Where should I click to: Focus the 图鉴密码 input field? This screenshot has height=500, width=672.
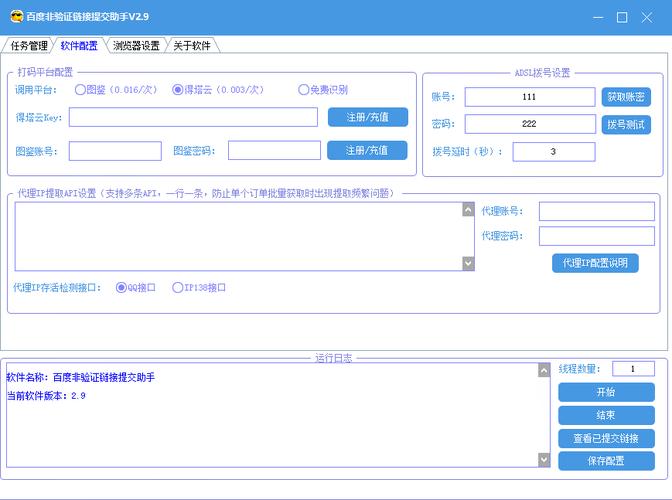click(x=274, y=151)
